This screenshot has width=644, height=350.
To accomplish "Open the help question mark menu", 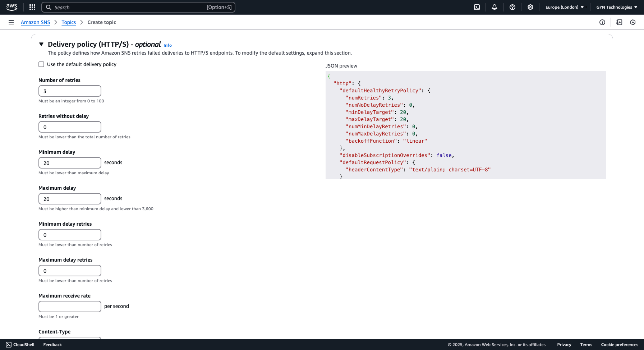I will 512,7.
